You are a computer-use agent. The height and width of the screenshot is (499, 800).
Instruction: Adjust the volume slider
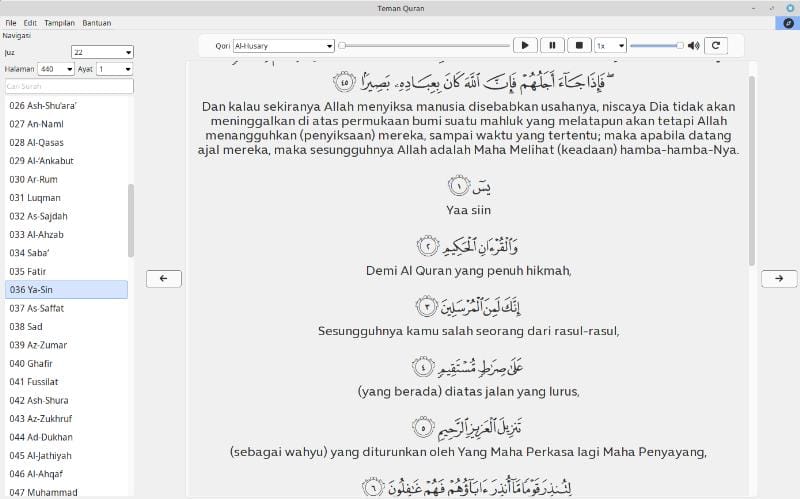click(x=657, y=45)
